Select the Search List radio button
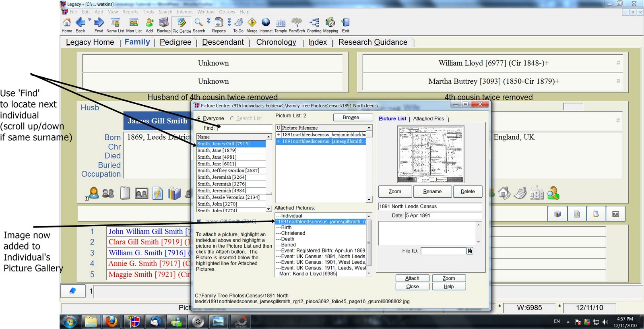This screenshot has height=329, width=644. (232, 118)
